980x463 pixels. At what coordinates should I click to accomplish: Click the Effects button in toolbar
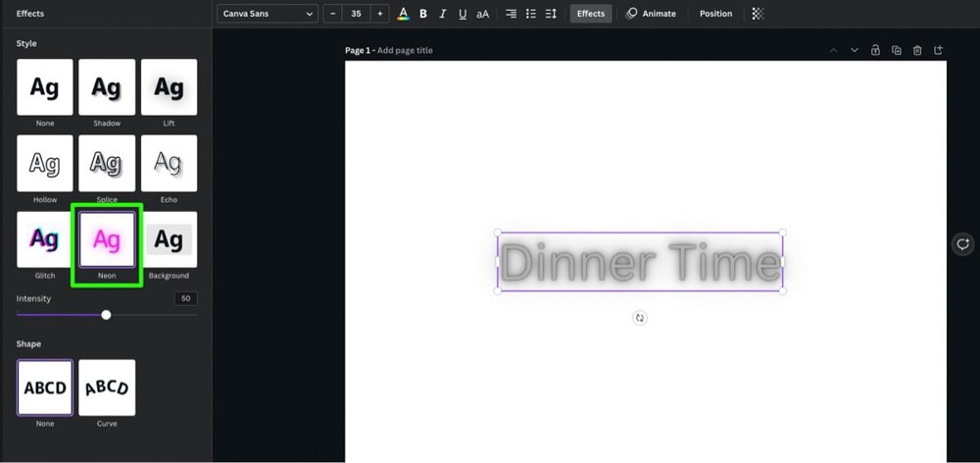tap(591, 14)
